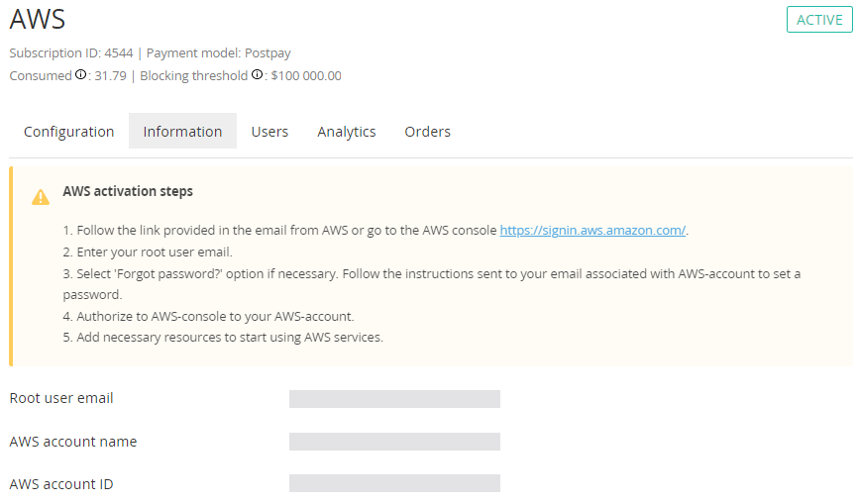Open the Configuration tab
This screenshot has height=504, width=859.
(68, 132)
